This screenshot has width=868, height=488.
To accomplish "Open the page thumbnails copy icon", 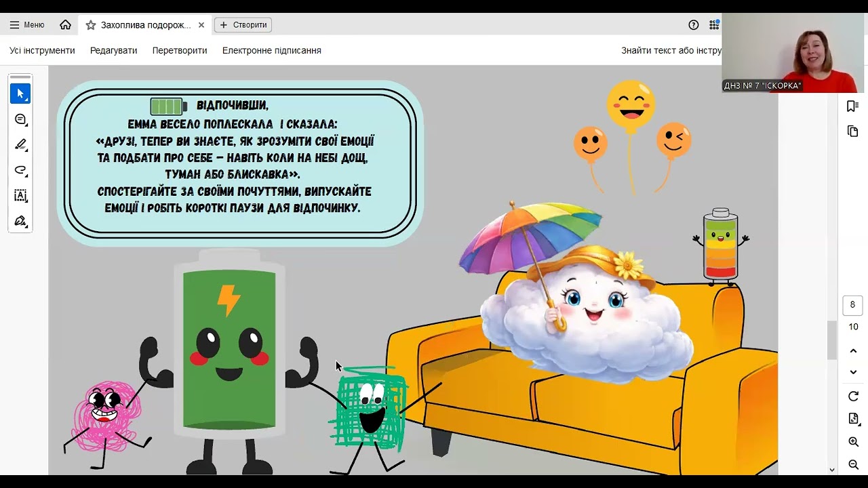I will pos(853,131).
